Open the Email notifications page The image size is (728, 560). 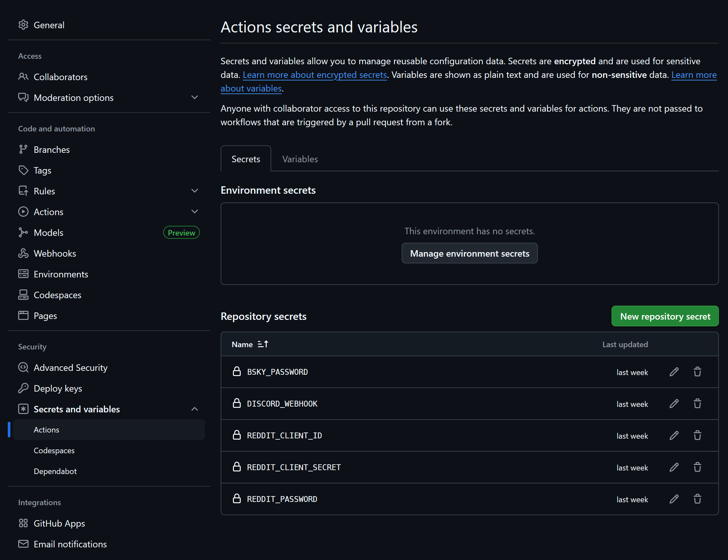point(70,544)
